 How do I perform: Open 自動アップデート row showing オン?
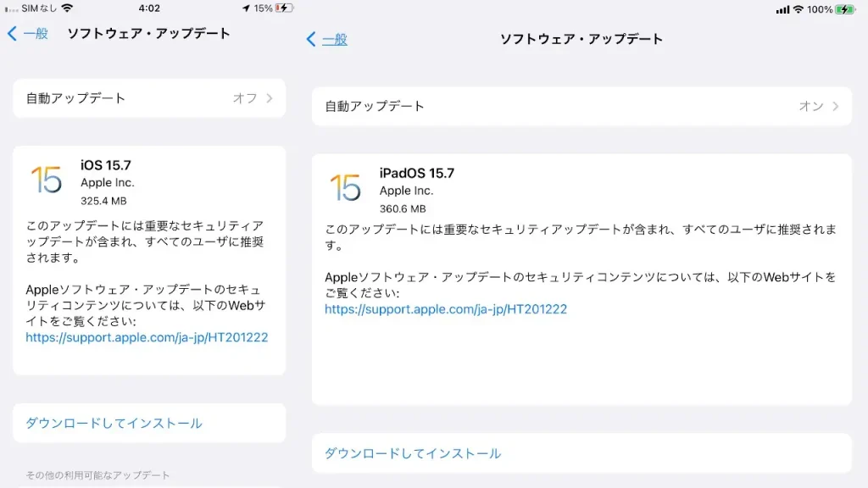coord(581,106)
